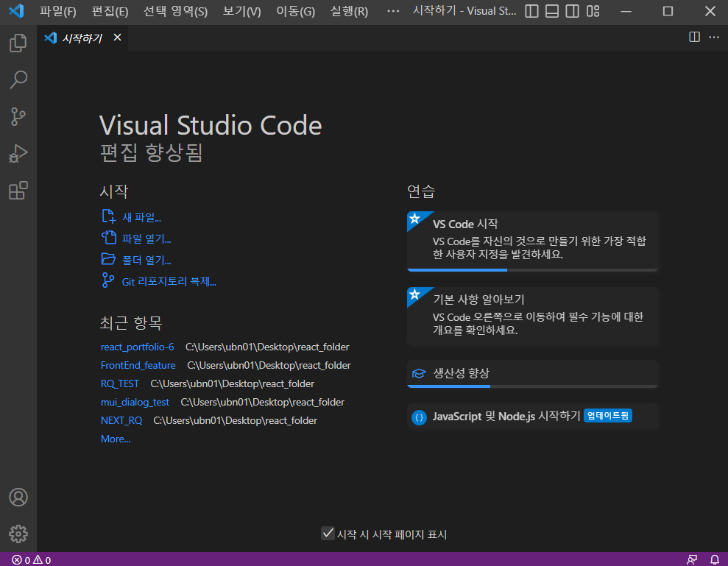The width and height of the screenshot is (728, 566).
Task: Open recent project react_portfolio-6
Action: [x=138, y=347]
